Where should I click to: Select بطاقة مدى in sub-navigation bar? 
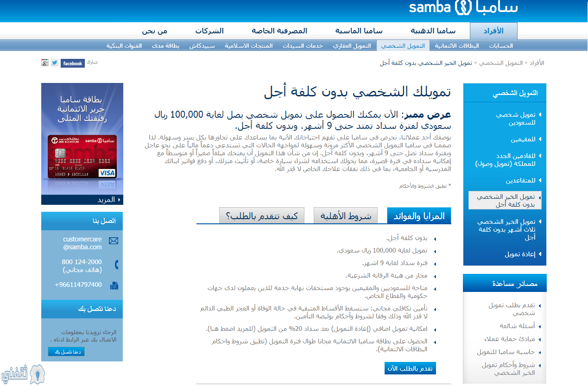(x=165, y=46)
